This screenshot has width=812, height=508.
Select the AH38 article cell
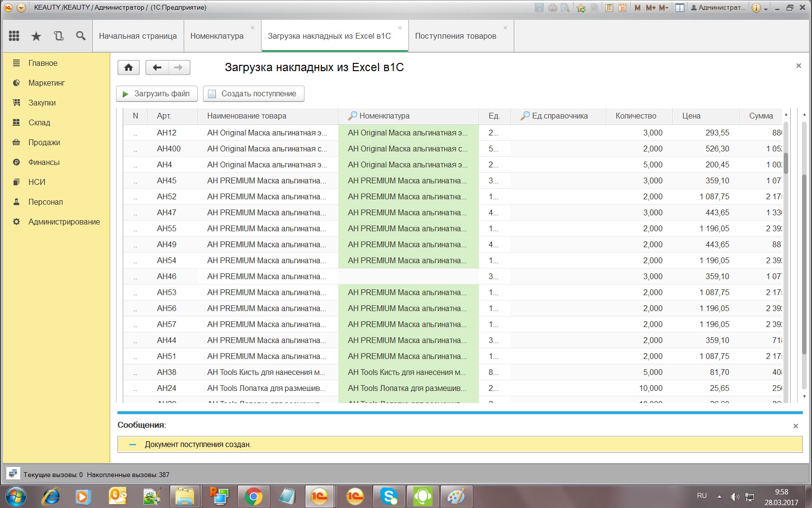click(x=173, y=372)
